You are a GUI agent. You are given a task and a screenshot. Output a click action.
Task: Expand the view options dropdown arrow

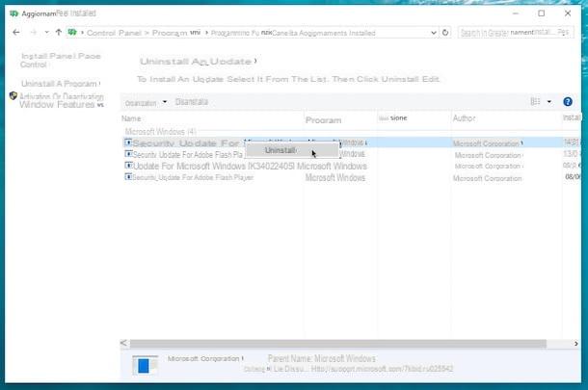point(549,102)
